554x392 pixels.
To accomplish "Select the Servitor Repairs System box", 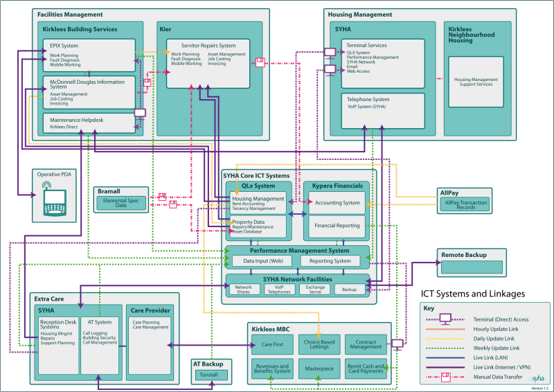I will tap(208, 64).
